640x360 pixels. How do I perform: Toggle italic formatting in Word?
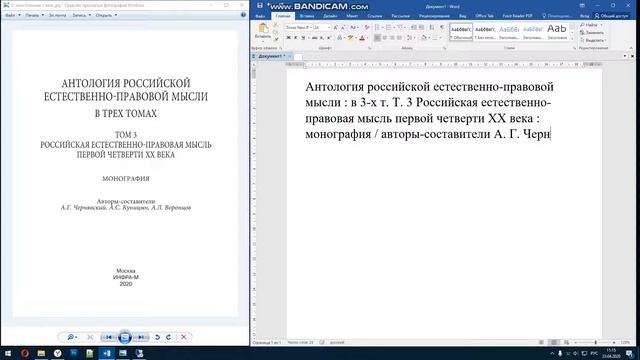pos(296,38)
